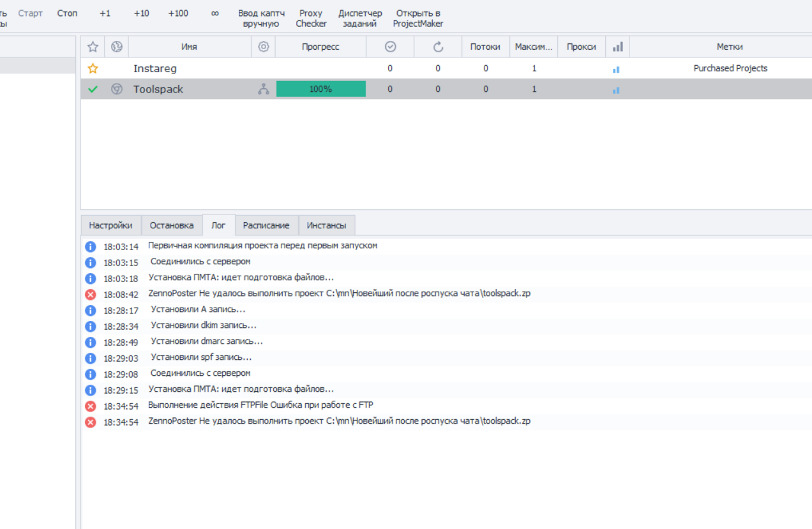Open the Настройки tab
This screenshot has height=529, width=812.
[x=110, y=225]
